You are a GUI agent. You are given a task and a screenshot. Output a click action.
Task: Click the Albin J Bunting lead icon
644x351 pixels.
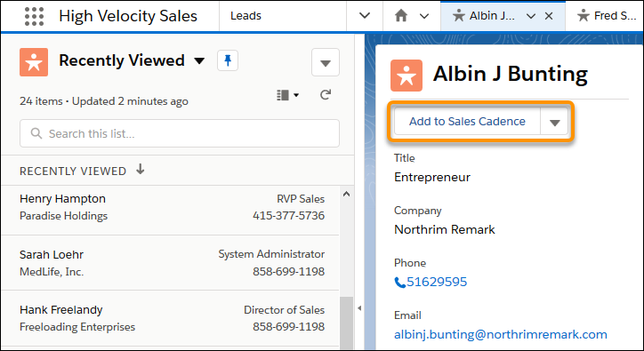(x=407, y=76)
